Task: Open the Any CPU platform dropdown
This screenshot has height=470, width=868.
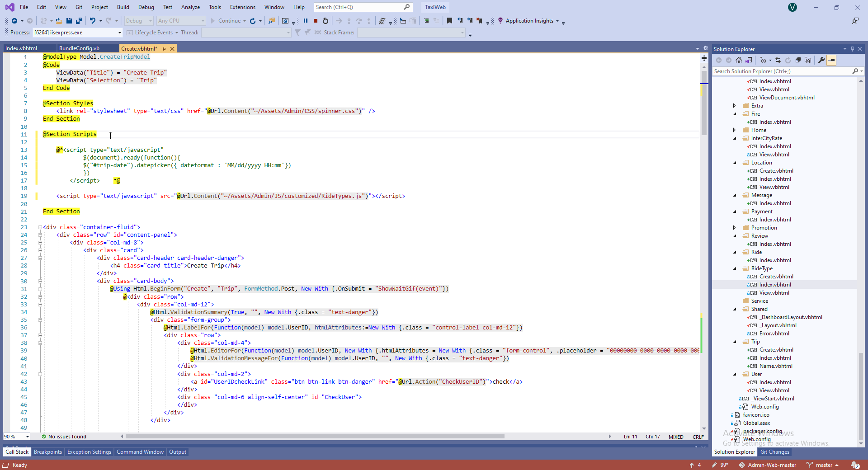Action: tap(203, 21)
